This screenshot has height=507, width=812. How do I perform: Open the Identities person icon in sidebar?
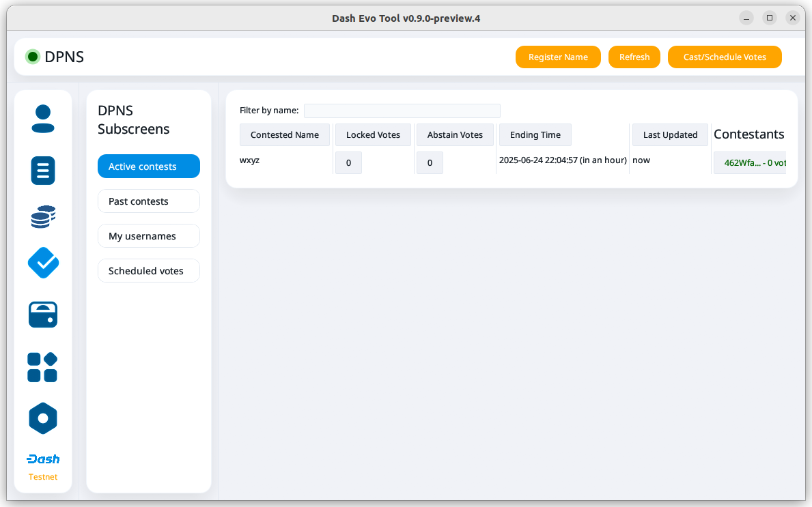pyautogui.click(x=43, y=119)
